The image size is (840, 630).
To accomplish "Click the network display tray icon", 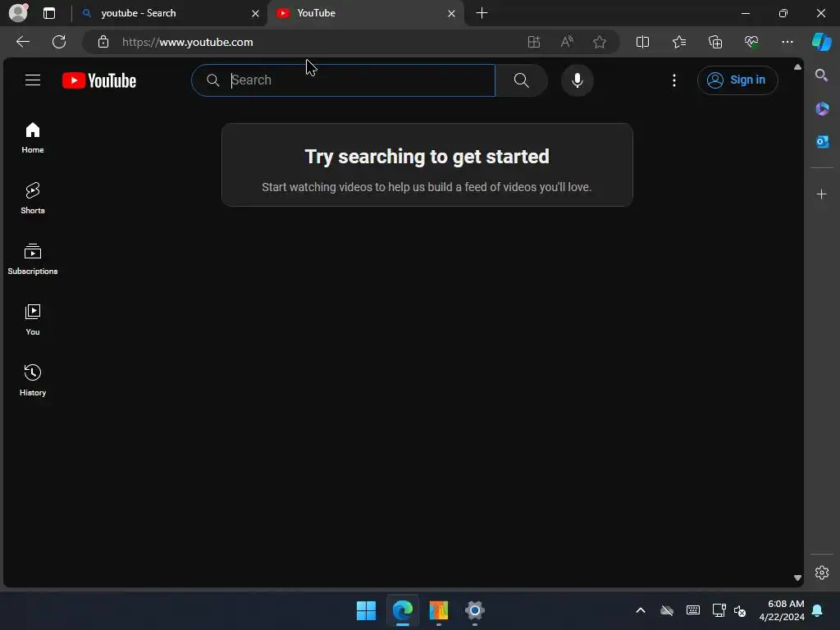I will pos(719,610).
